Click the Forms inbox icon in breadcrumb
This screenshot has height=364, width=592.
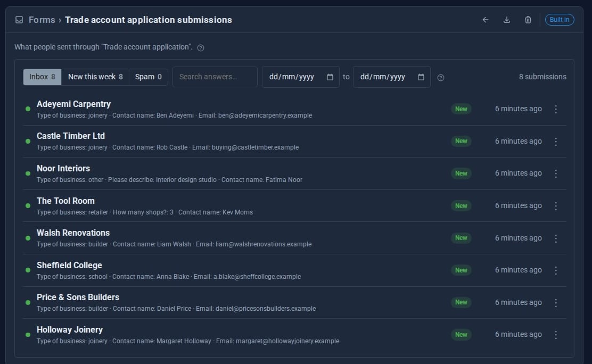[19, 20]
